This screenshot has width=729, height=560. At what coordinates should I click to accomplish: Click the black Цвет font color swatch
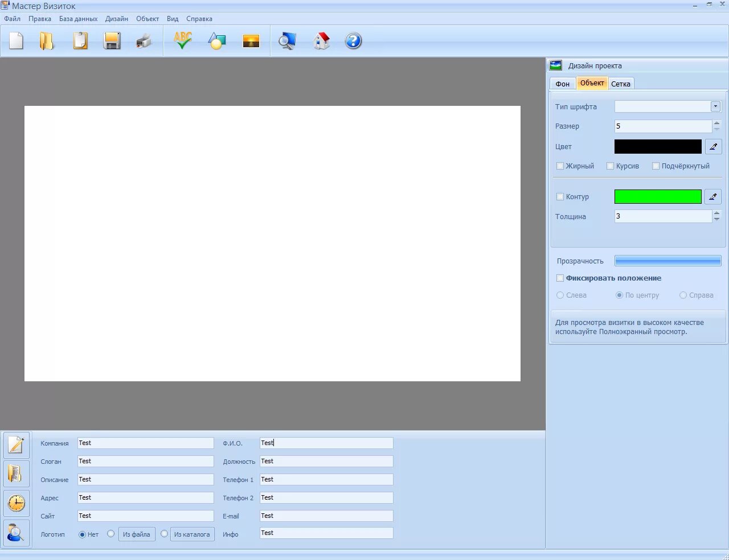(658, 147)
